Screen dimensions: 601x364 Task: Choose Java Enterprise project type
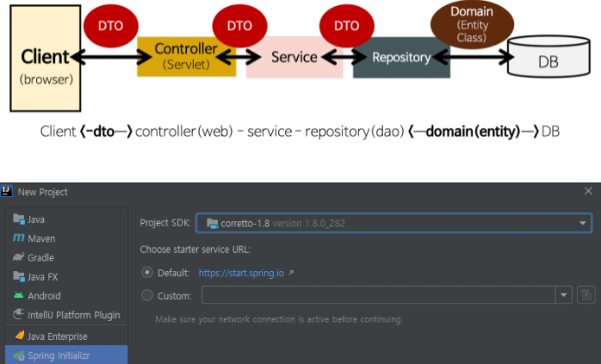tap(66, 336)
